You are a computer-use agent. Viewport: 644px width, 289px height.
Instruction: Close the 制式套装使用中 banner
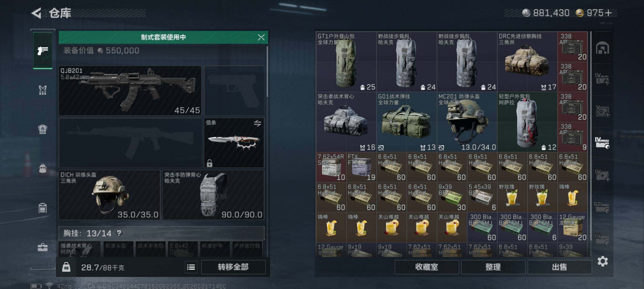(261, 37)
